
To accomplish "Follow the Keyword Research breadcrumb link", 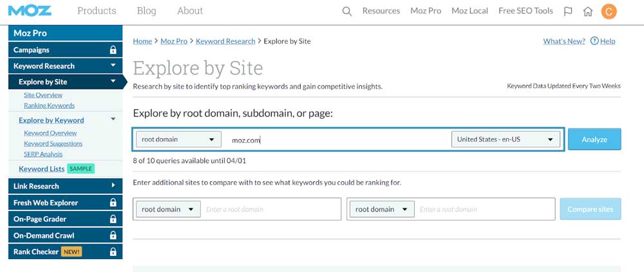I will [x=225, y=41].
